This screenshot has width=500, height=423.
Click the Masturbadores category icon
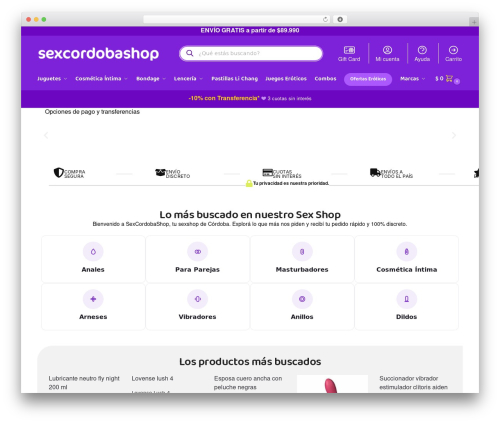(302, 252)
